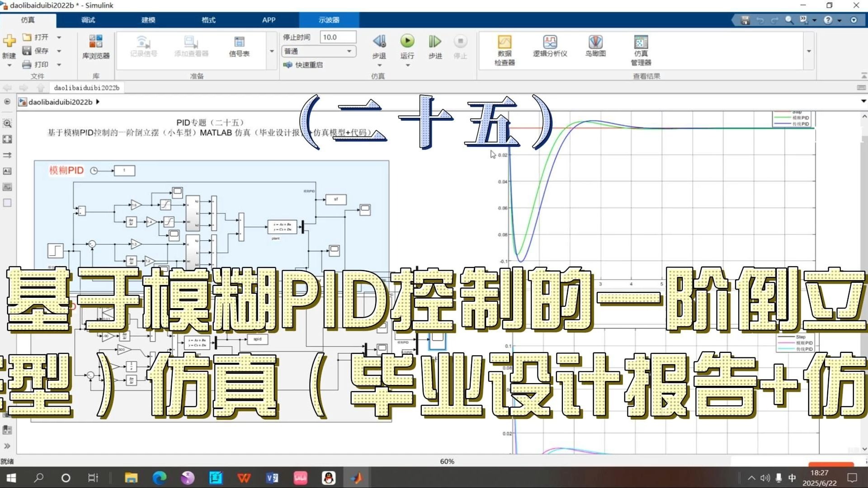The height and width of the screenshot is (488, 868).
Task: Click the Step Back icon
Action: pyautogui.click(x=379, y=42)
